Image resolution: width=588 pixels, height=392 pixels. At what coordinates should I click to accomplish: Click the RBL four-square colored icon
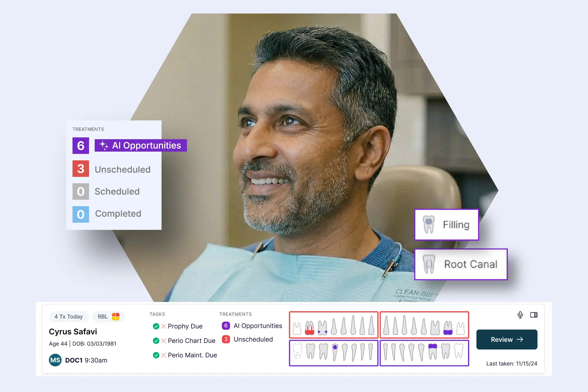pos(116,316)
